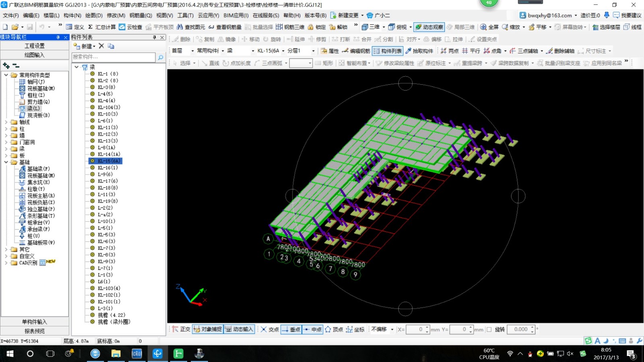Screen dimensions: 644x362
Task: Open 选择楼层 floor selection
Action: tap(606, 27)
